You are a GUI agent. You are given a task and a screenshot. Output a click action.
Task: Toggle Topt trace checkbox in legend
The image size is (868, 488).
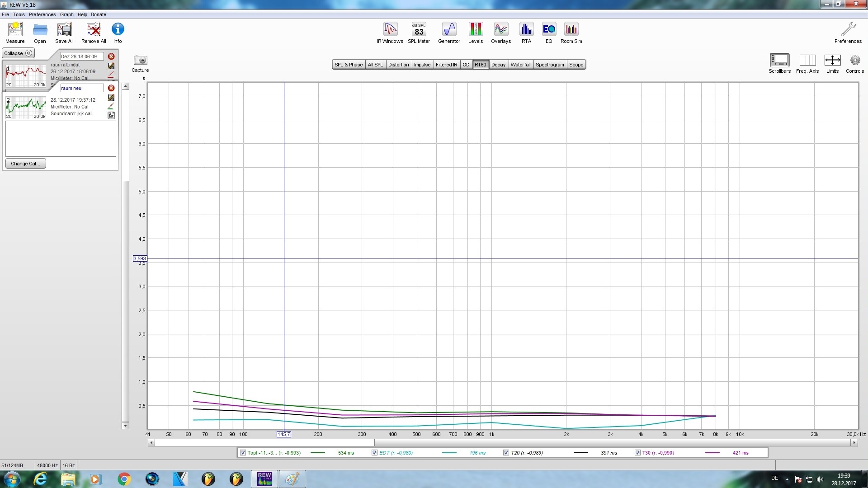[243, 452]
